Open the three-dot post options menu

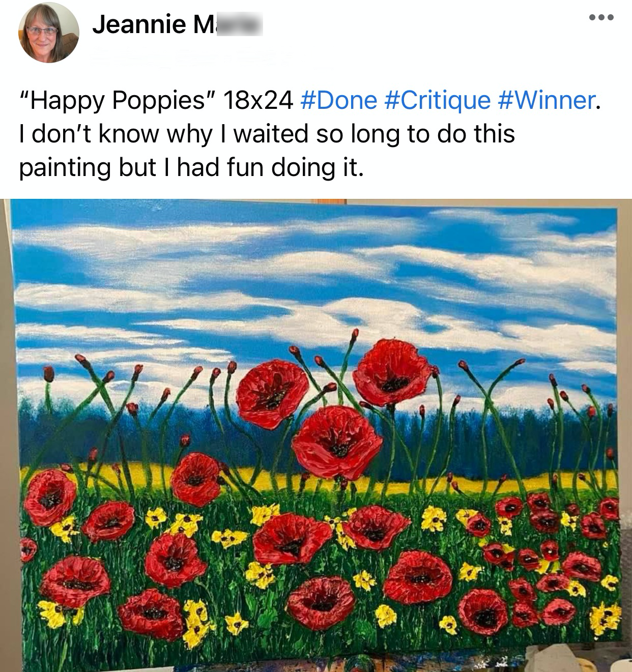tap(602, 18)
